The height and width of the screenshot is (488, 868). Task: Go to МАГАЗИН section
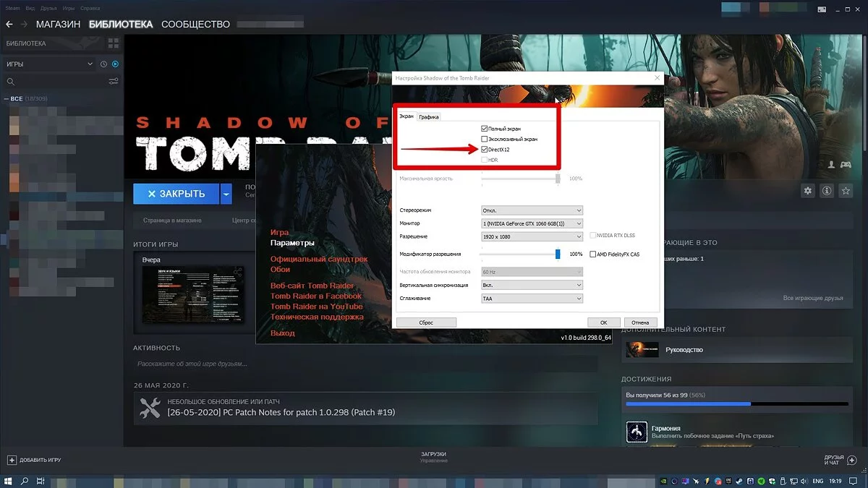(x=58, y=25)
